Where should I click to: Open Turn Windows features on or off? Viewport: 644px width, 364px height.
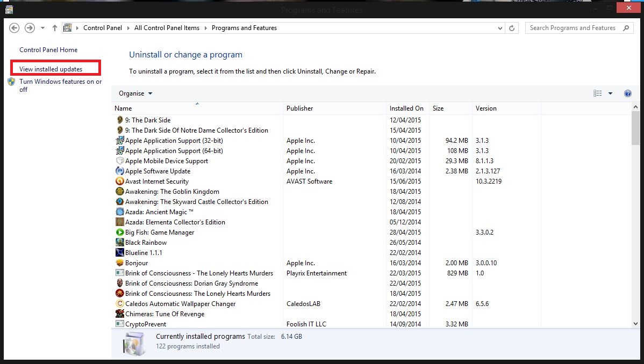[60, 85]
